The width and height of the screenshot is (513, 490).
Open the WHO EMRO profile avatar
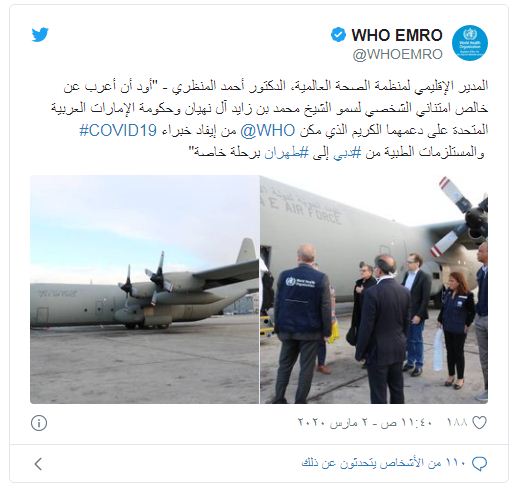(x=470, y=43)
